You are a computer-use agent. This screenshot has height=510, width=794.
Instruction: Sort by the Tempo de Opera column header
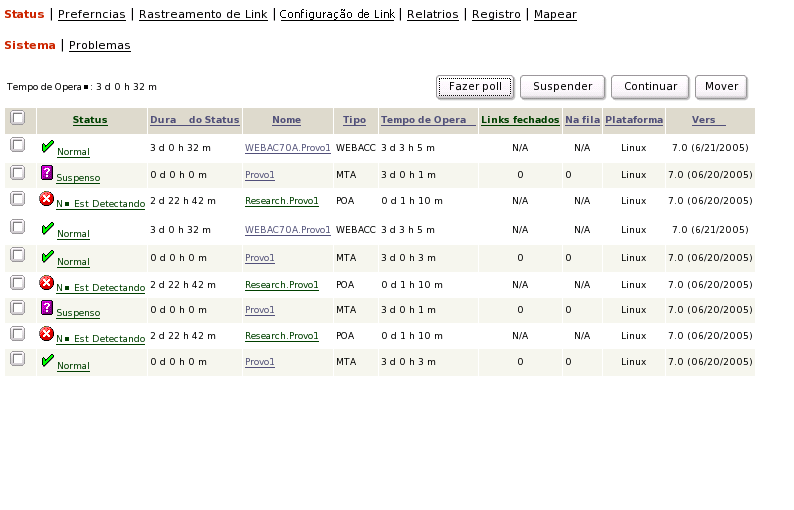pos(428,120)
